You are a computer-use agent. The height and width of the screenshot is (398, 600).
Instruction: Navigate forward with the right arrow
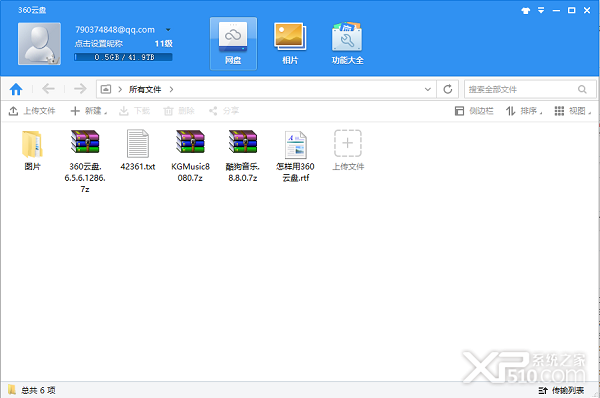click(80, 89)
